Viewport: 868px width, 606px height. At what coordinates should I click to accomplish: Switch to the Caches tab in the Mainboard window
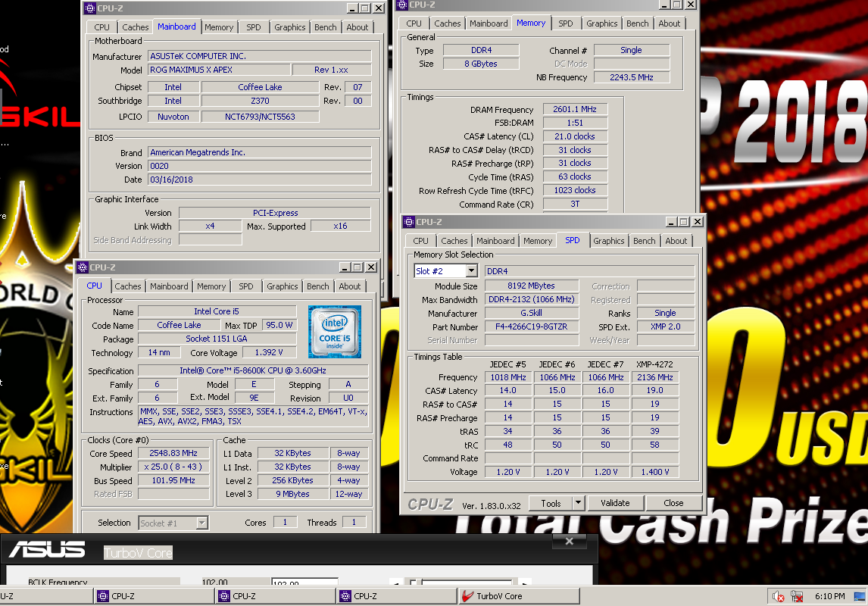[135, 27]
